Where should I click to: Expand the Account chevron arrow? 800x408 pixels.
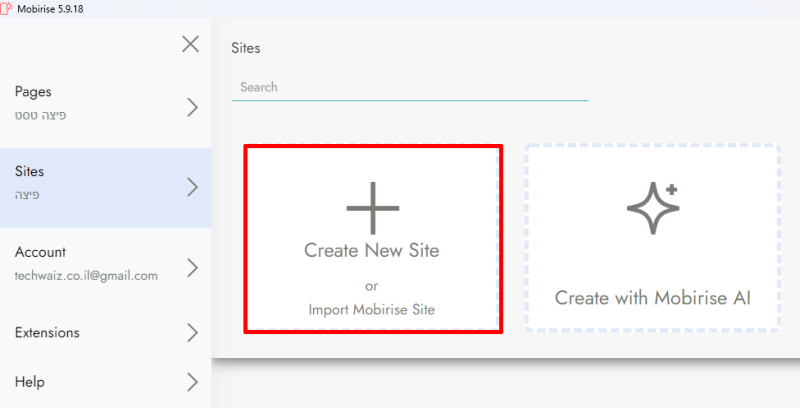[x=192, y=268]
